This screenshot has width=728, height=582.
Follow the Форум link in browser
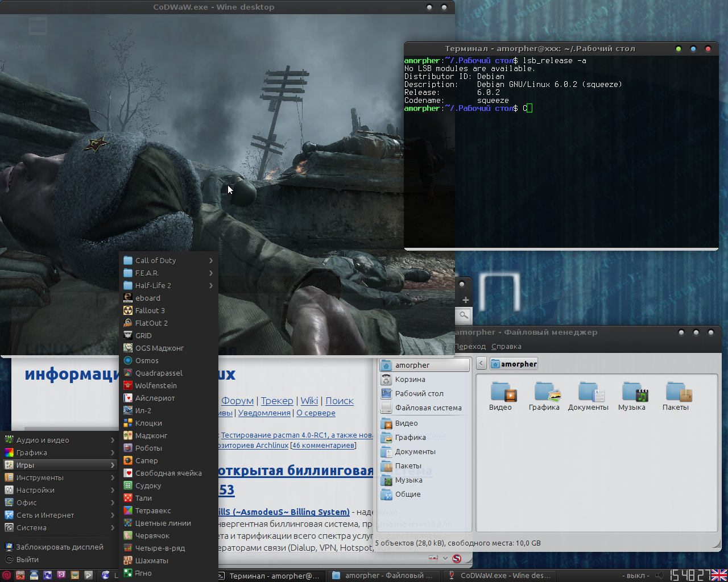coord(237,401)
